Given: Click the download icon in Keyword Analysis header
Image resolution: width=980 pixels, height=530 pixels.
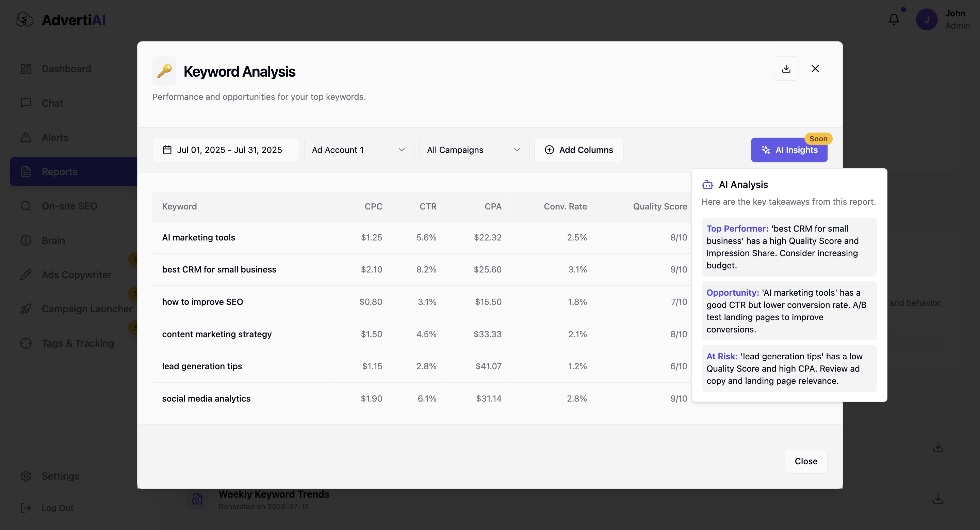Looking at the screenshot, I should (786, 68).
